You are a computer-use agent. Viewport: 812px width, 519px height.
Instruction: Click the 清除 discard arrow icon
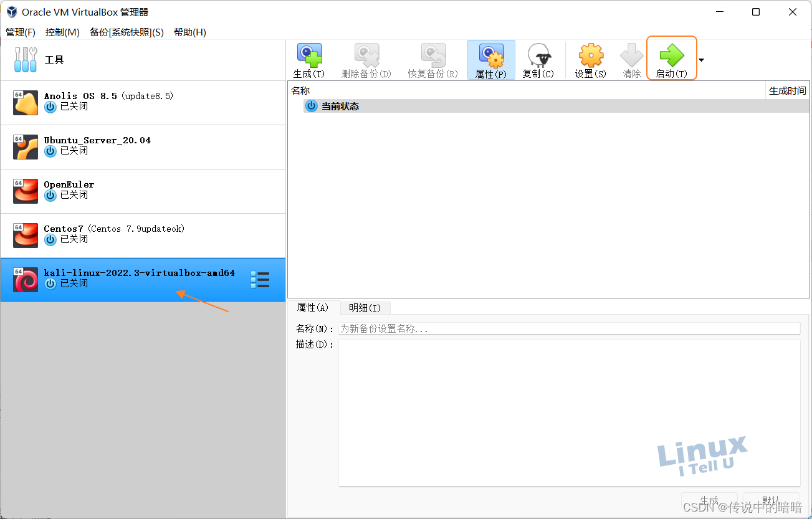pos(631,55)
